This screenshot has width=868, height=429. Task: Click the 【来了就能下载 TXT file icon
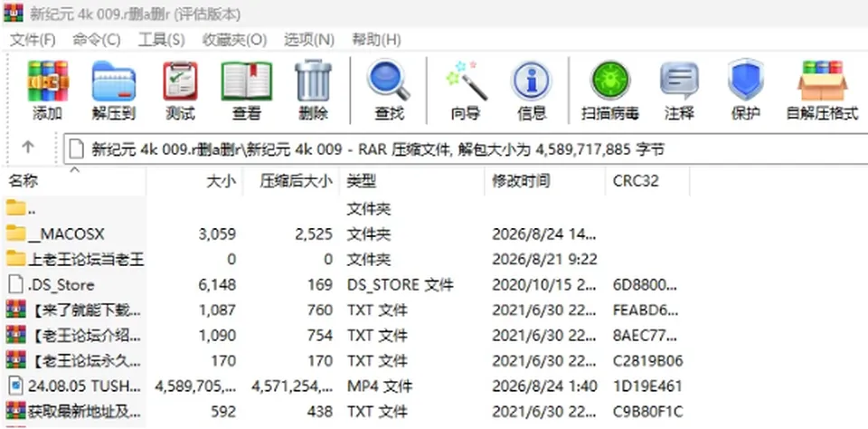coord(16,310)
